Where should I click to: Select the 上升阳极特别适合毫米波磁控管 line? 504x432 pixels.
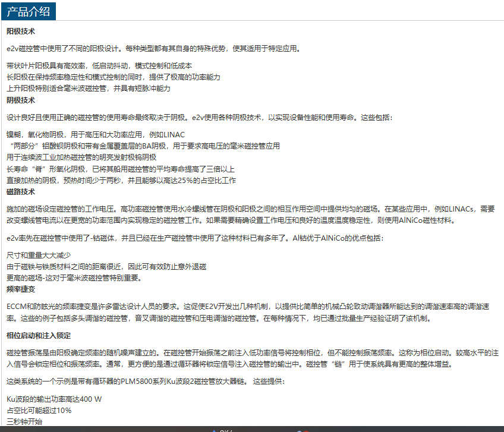(88, 89)
